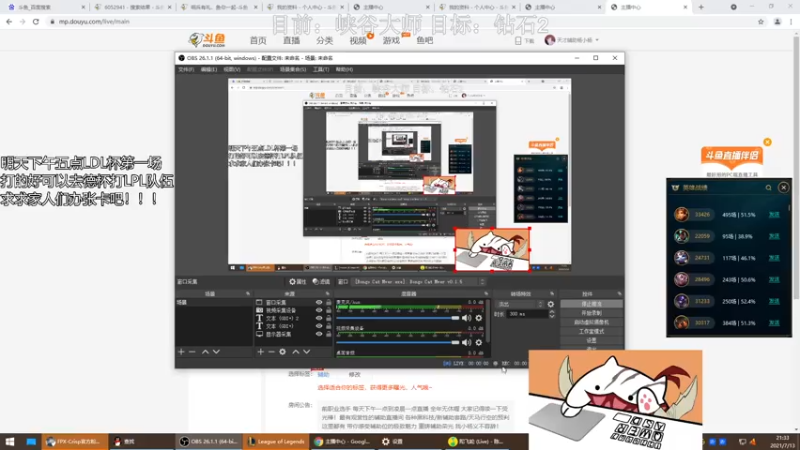Toggle visibility of 视频采集设备 source
The height and width of the screenshot is (450, 800).
tap(319, 310)
